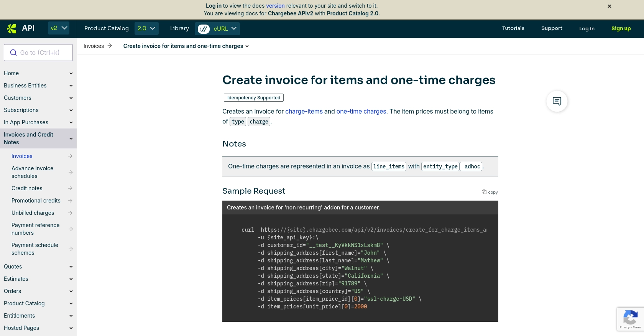Click the arrow beside Promotional credits
The width and height of the screenshot is (644, 336).
click(x=70, y=201)
